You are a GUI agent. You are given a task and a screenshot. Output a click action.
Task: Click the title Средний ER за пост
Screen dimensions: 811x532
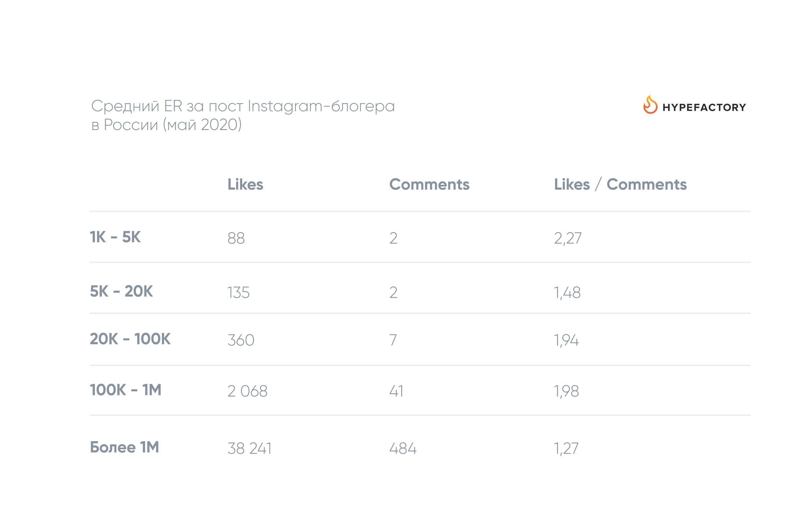pos(167,106)
